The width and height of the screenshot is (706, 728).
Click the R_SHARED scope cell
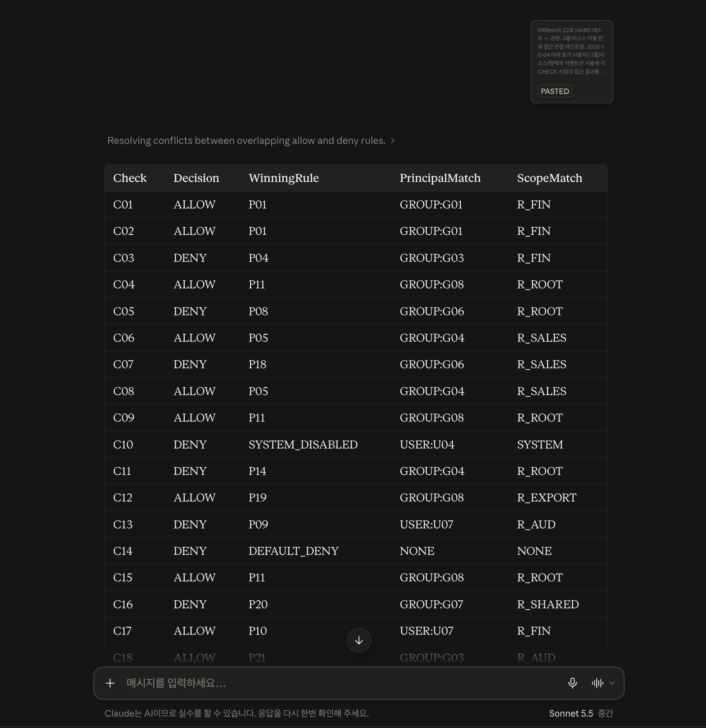(548, 604)
